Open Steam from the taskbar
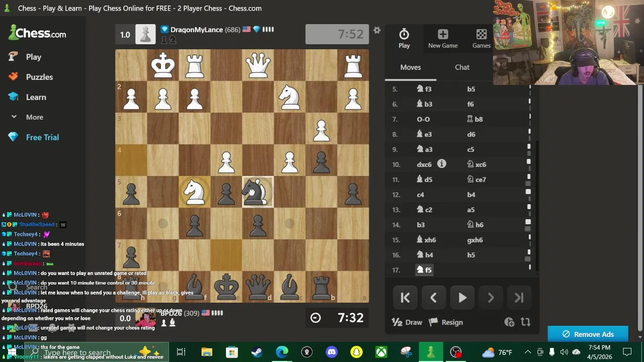Viewport: 644px width, 362px height. (x=257, y=352)
